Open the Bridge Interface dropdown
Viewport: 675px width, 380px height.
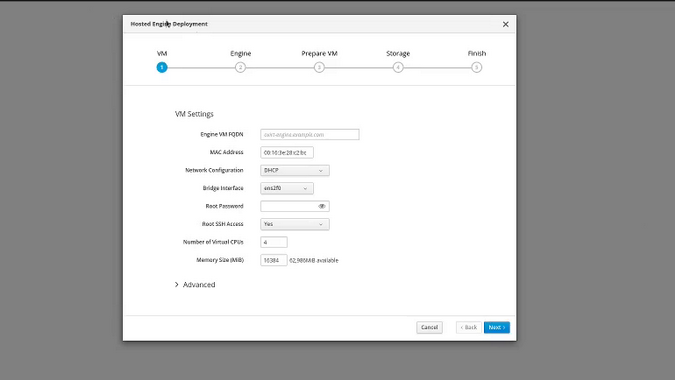[x=287, y=188]
